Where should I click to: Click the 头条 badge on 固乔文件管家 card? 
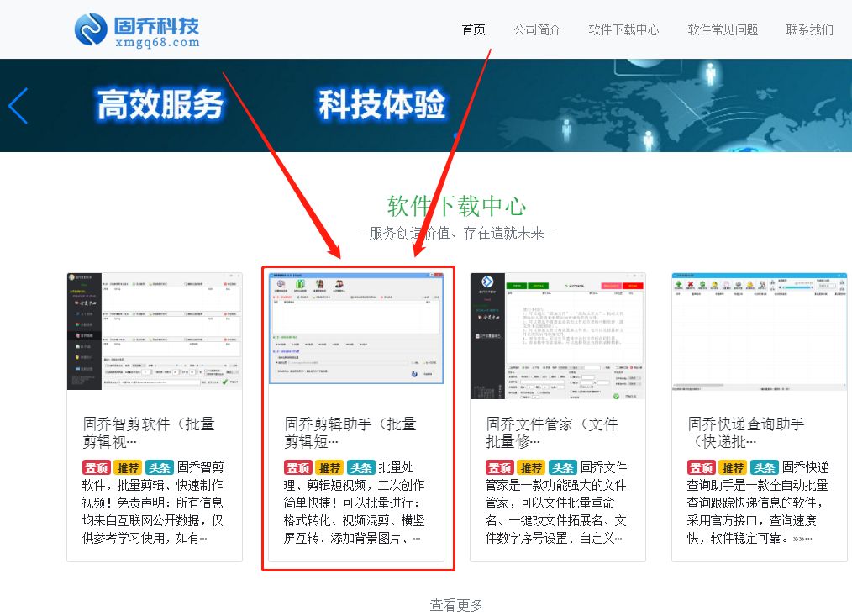click(562, 467)
